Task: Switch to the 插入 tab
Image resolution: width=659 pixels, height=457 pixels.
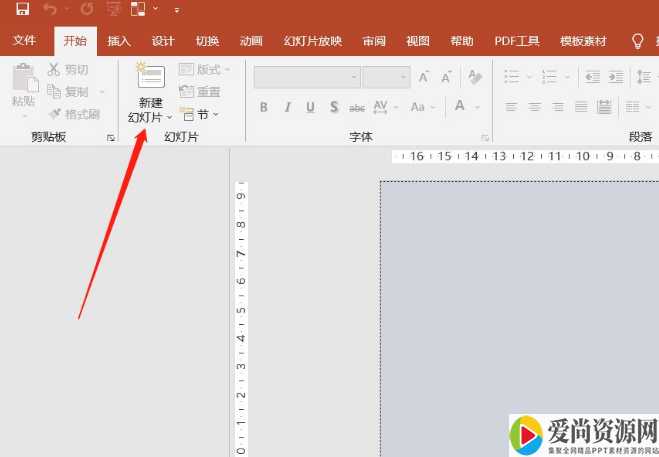Action: pos(119,41)
